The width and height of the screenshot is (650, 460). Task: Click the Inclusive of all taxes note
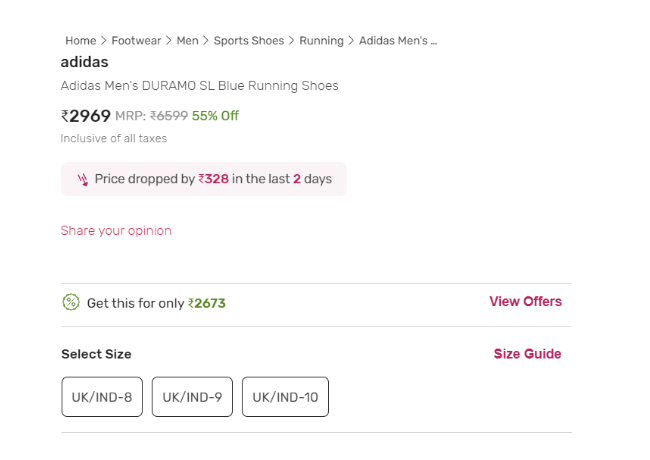pos(114,138)
